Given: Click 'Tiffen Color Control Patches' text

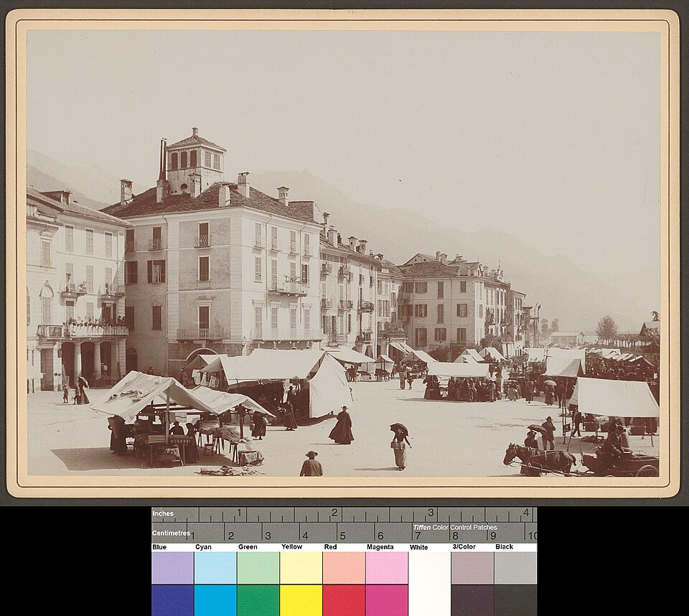Looking at the screenshot, I should click(455, 527).
